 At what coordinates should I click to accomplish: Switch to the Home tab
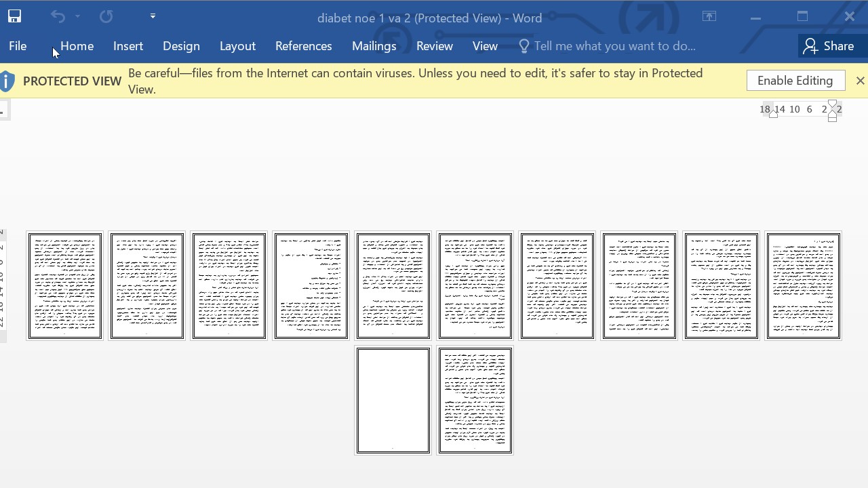(x=77, y=46)
